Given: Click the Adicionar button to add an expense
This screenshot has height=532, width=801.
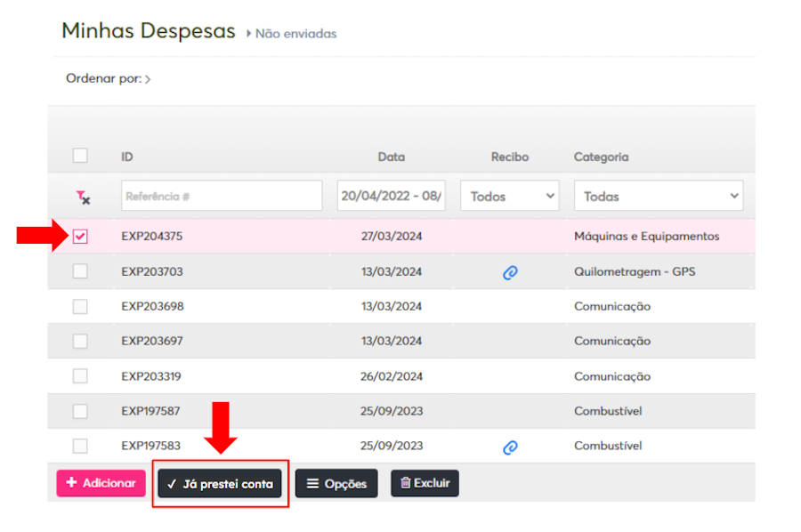Looking at the screenshot, I should point(101,483).
